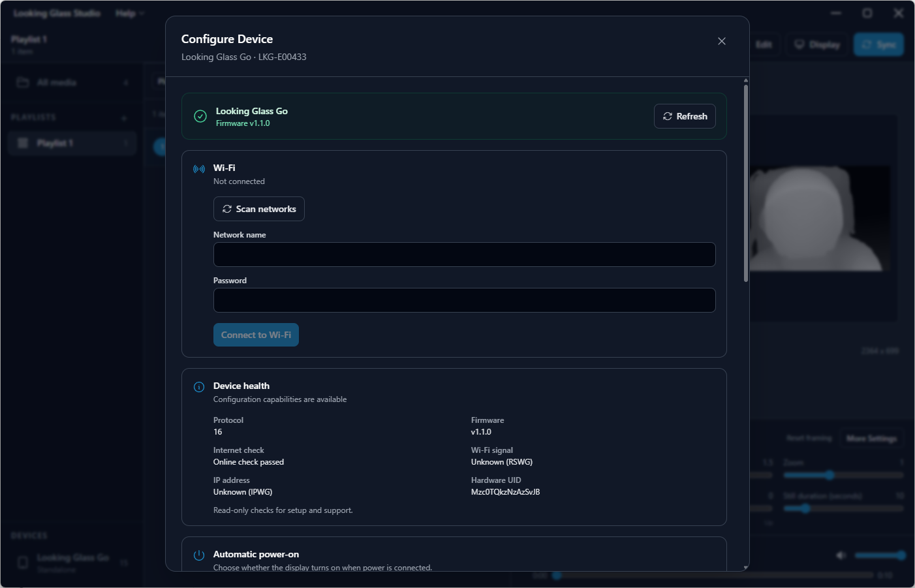Image resolution: width=915 pixels, height=588 pixels.
Task: Click the rotating arrows icon in Scan networks
Action: 227,209
